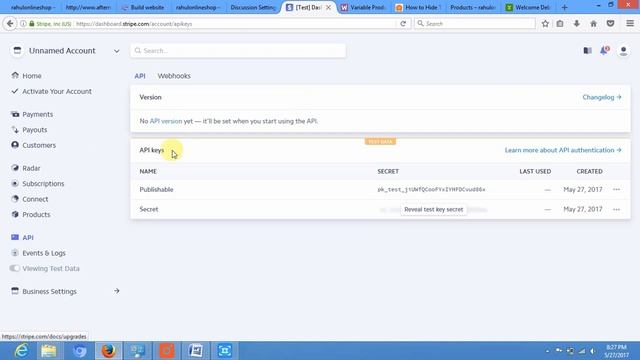Open Pocket icon in Firefox toolbar
This screenshot has height=360, width=640.
point(610,24)
